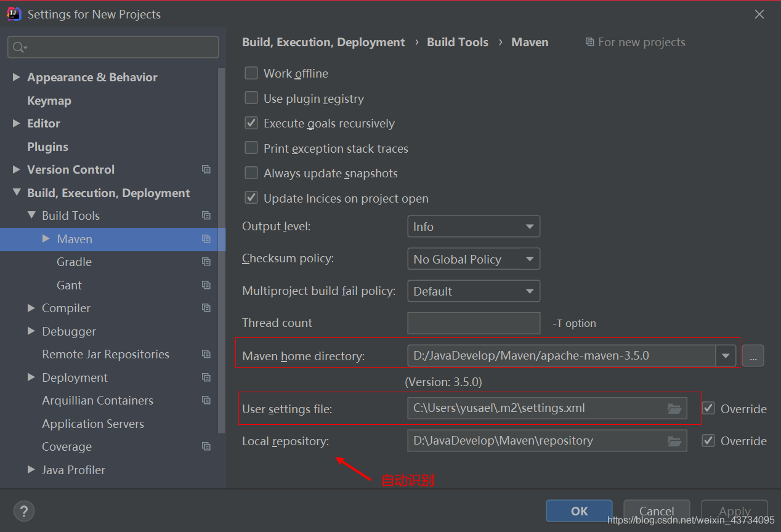The width and height of the screenshot is (781, 532).
Task: Expand the Maven subtree arrow
Action: (x=46, y=239)
